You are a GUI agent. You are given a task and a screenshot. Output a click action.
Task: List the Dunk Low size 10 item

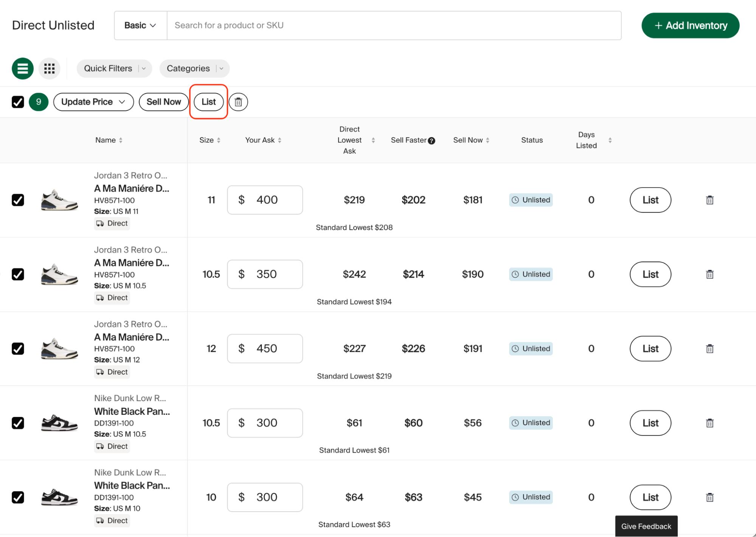[x=650, y=497]
